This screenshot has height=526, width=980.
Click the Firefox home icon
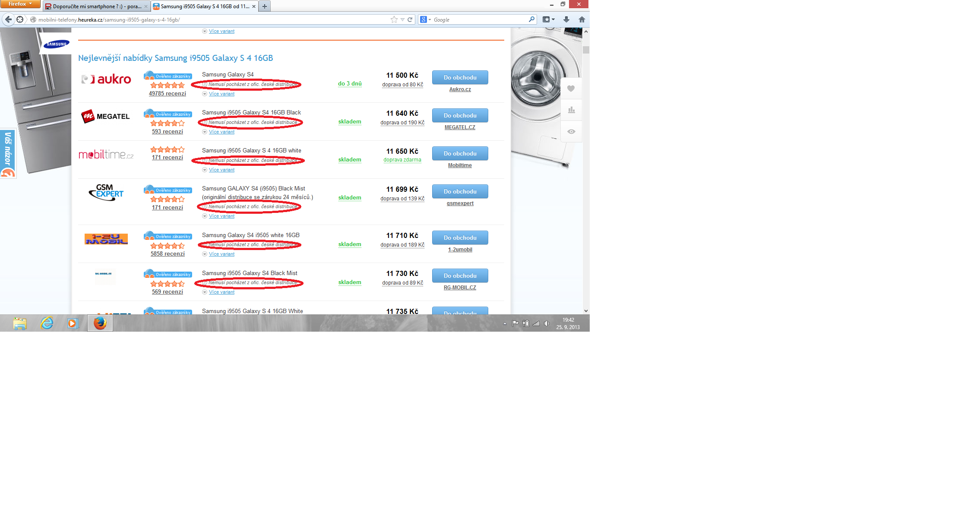pos(582,19)
